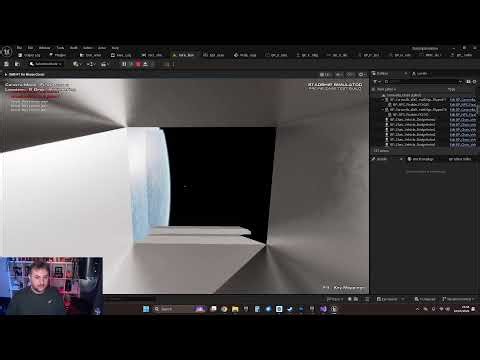Open the Windows Start menu

[x=146, y=309]
